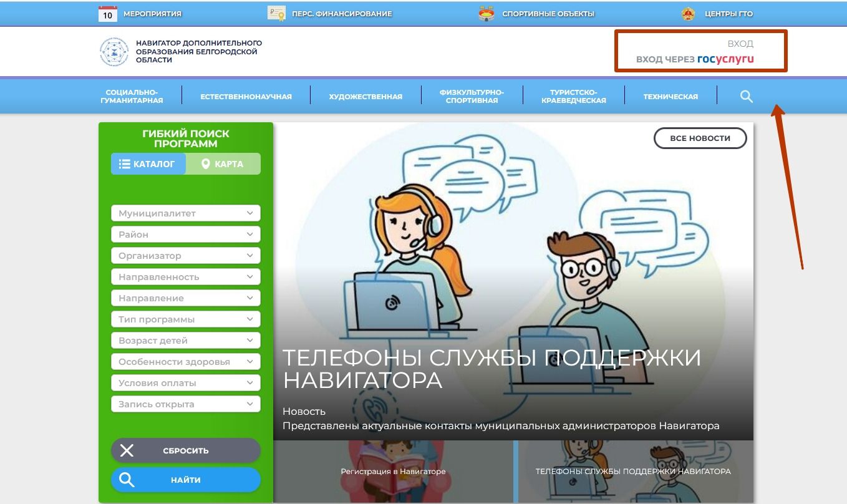Go to the Техническая category
The image size is (847, 504).
coord(670,97)
